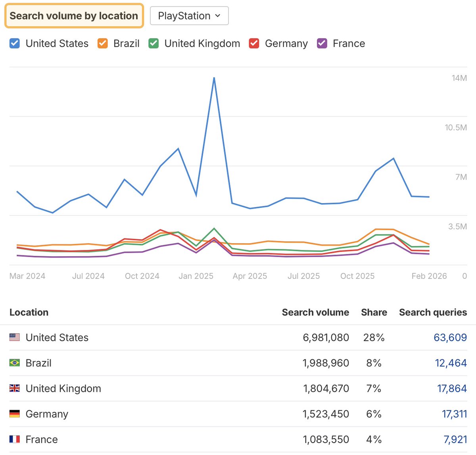Click the Brazil flag icon
This screenshot has height=455, width=476.
coord(14,363)
